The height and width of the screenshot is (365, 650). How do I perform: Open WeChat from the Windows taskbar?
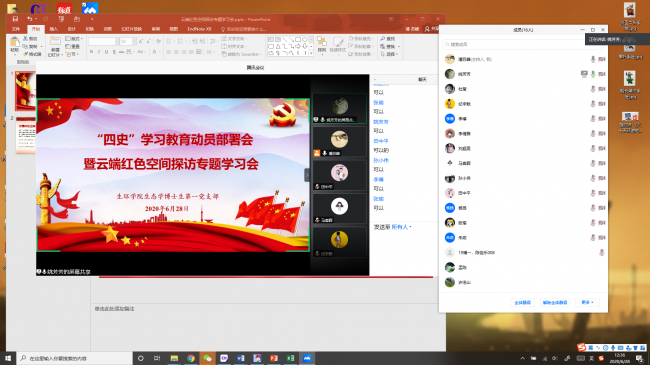click(207, 358)
